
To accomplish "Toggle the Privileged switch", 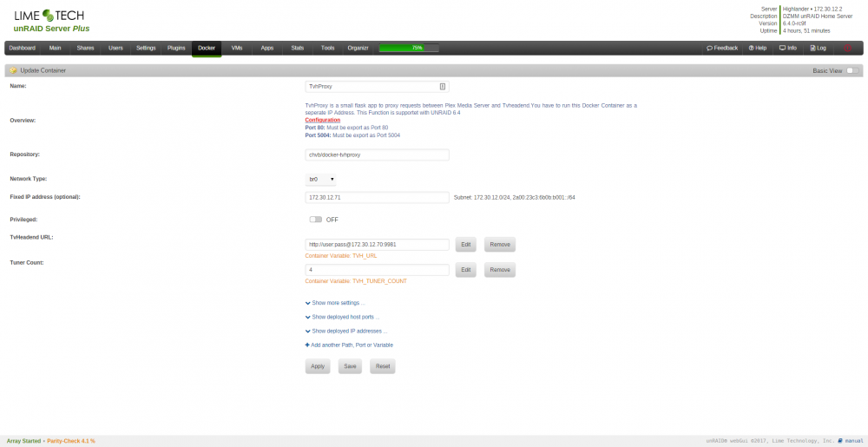I will [x=316, y=220].
